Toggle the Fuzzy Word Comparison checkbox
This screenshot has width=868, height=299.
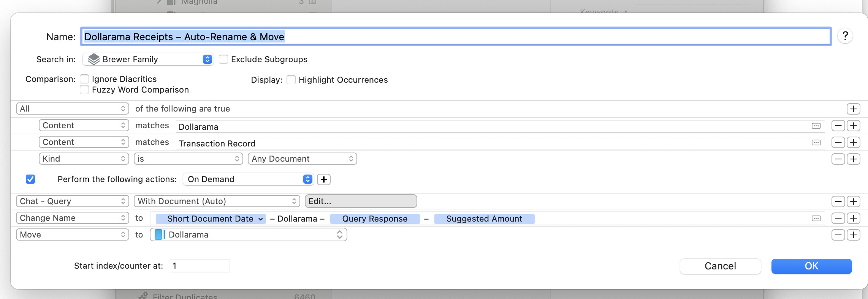(x=84, y=90)
